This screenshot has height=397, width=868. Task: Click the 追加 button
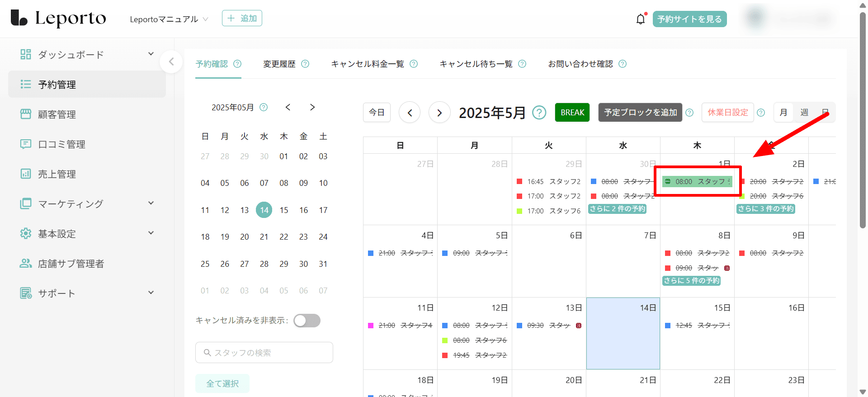242,18
